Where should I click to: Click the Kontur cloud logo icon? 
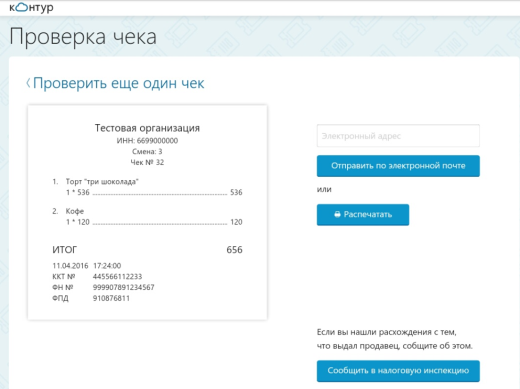coord(22,7)
